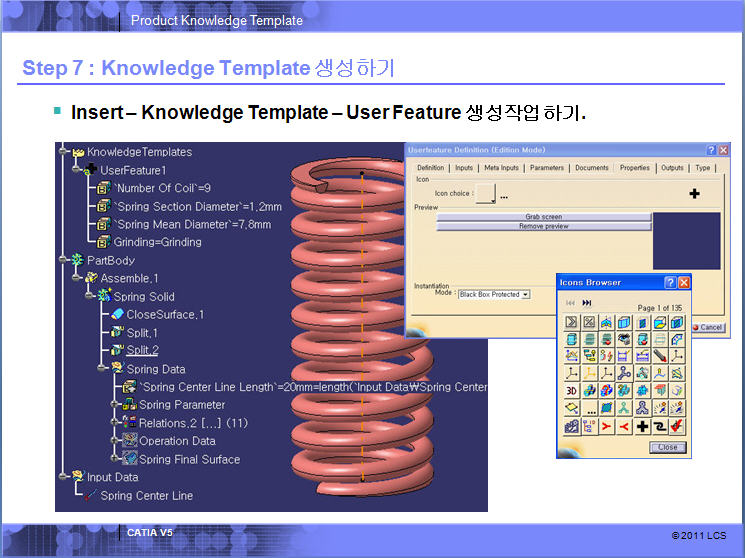Click the Icons Browser help question mark
This screenshot has width=745, height=558.
(670, 283)
